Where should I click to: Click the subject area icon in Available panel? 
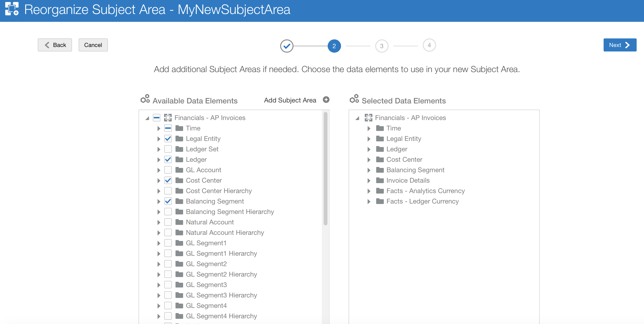(x=168, y=118)
